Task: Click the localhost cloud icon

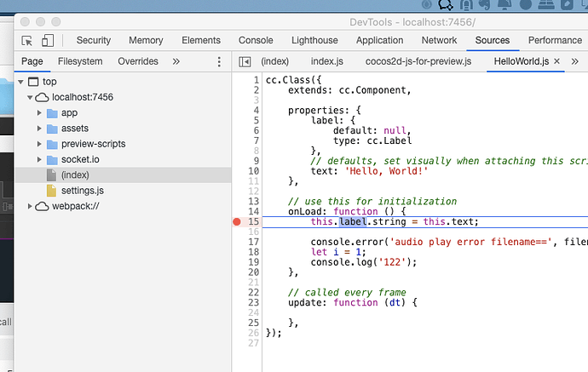Action: 42,97
